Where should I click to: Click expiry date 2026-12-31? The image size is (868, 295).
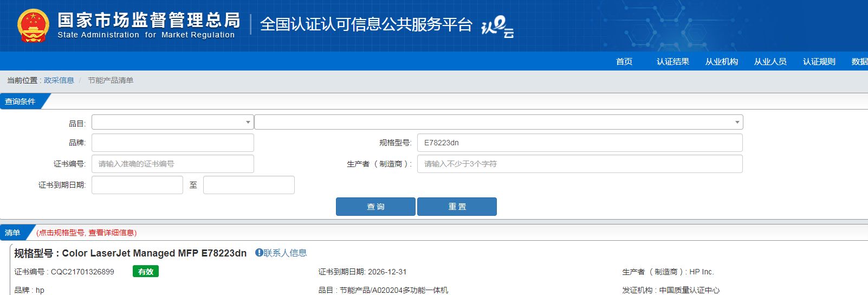coord(387,272)
